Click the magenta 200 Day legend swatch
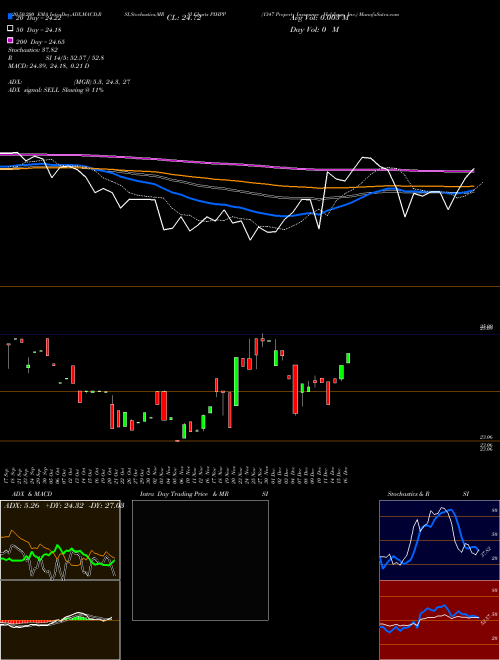 click(x=11, y=40)
